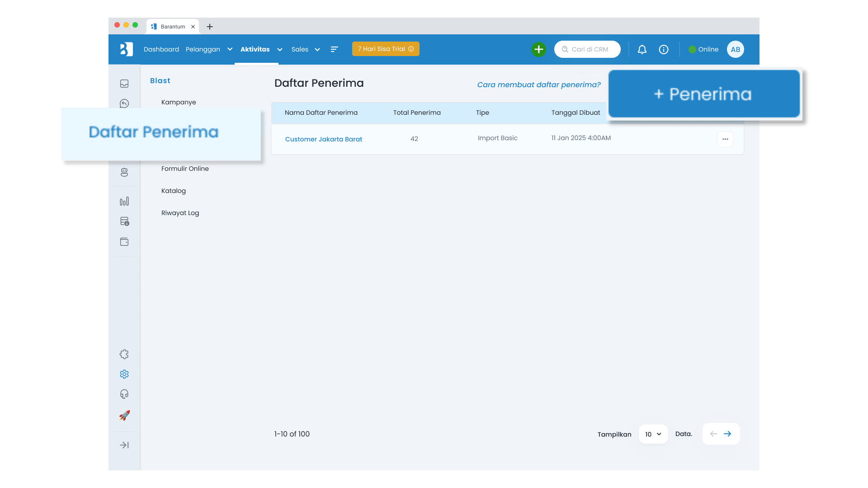868x488 pixels.
Task: Open the database storage icon in sidebar
Action: (x=124, y=221)
